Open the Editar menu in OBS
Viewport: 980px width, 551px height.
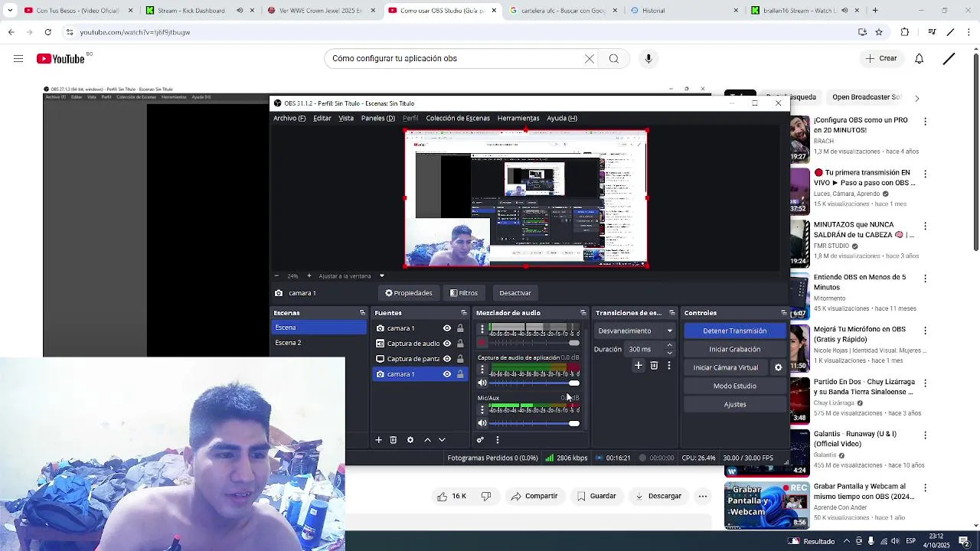point(322,119)
